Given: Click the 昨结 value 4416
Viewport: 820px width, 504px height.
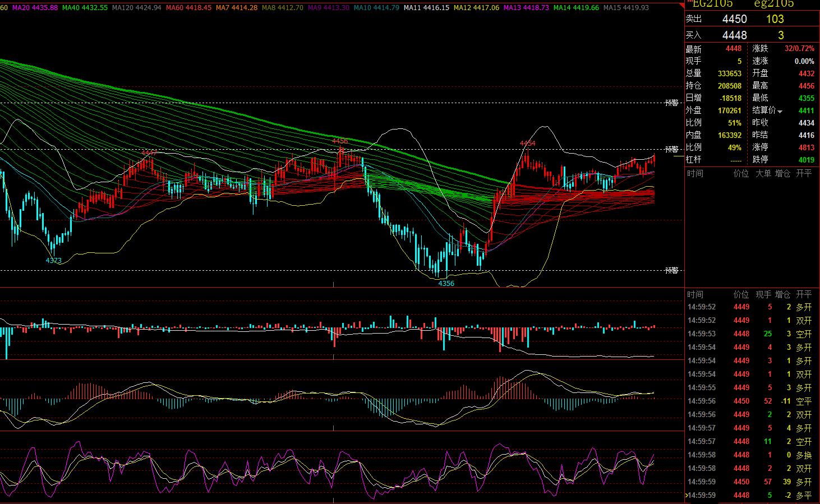Looking at the screenshot, I should (x=806, y=135).
